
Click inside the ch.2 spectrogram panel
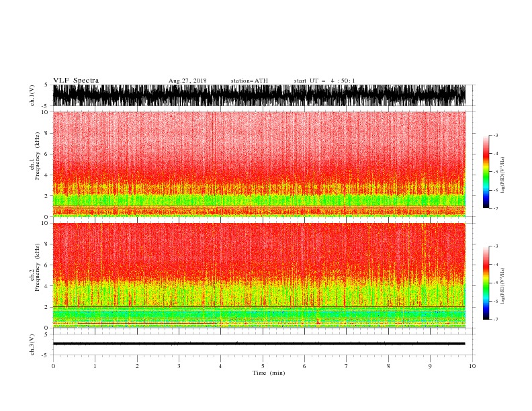pos(259,275)
